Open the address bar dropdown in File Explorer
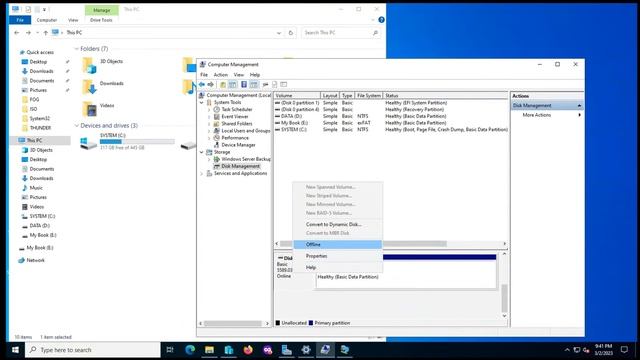This screenshot has width=640, height=360. (x=279, y=33)
